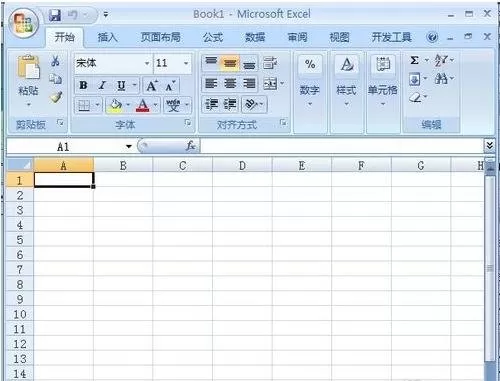
Task: Copy selection with the copy icon
Action: coord(55,79)
